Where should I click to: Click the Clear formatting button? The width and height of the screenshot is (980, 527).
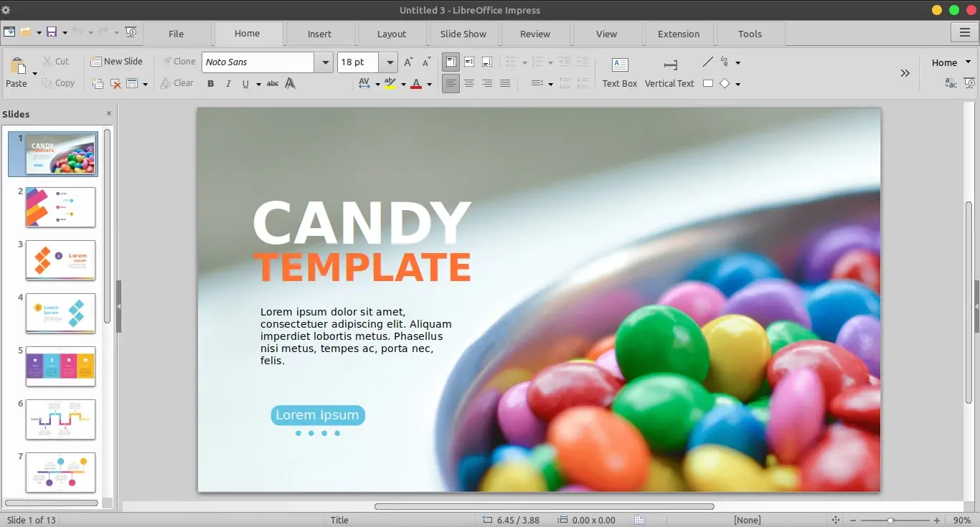176,83
